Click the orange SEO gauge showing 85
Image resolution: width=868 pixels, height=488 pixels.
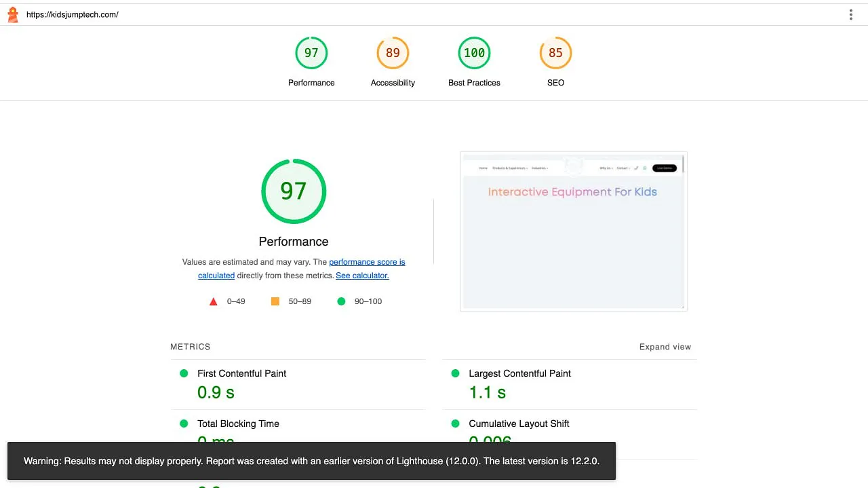(555, 52)
